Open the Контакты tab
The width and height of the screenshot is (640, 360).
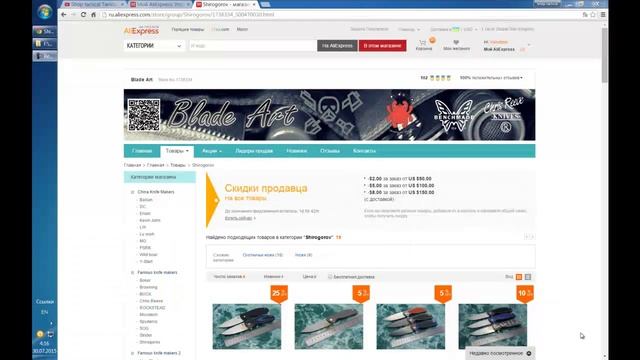pyautogui.click(x=364, y=151)
